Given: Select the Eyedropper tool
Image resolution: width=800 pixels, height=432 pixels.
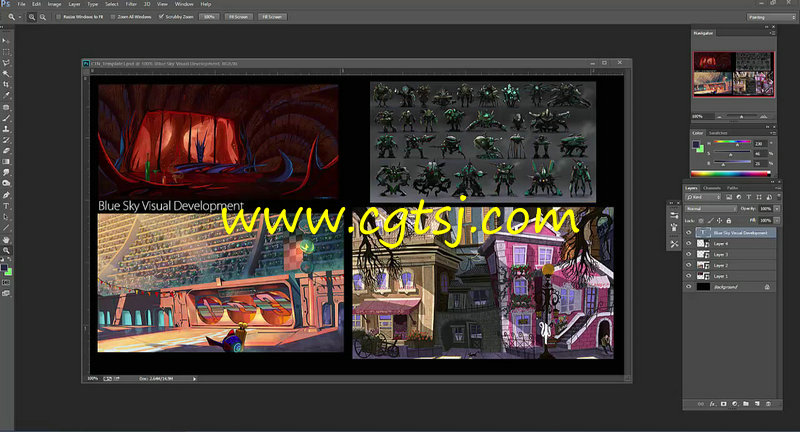Looking at the screenshot, I should click(x=6, y=95).
